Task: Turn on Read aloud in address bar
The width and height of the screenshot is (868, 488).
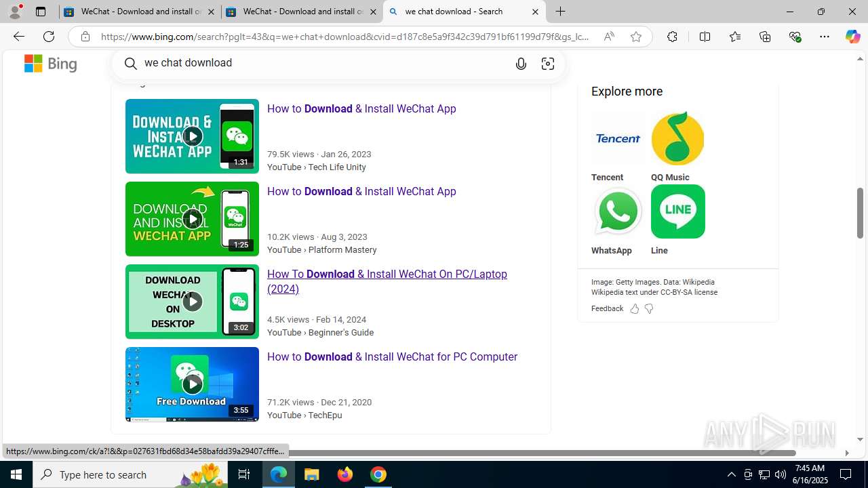Action: tap(609, 37)
